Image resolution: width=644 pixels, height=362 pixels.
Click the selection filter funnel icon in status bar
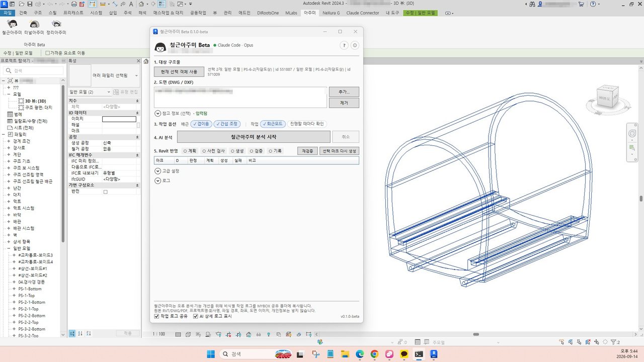pyautogui.click(x=613, y=342)
